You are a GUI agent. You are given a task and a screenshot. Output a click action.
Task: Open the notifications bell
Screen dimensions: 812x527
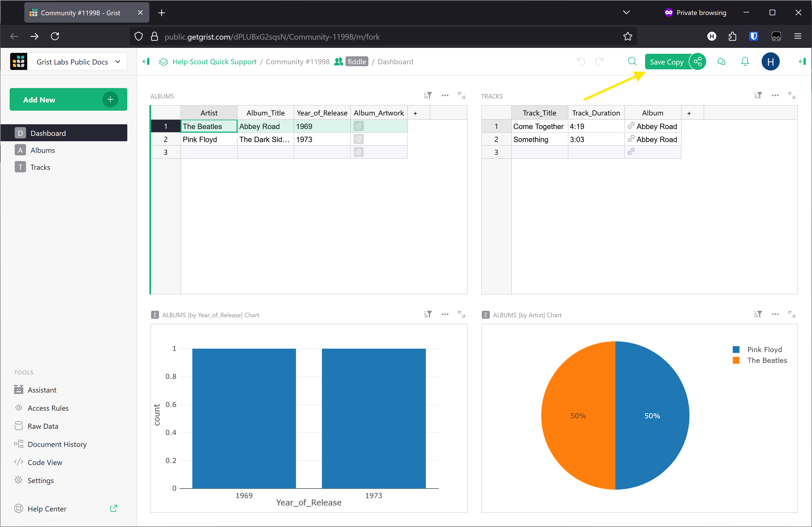[745, 61]
